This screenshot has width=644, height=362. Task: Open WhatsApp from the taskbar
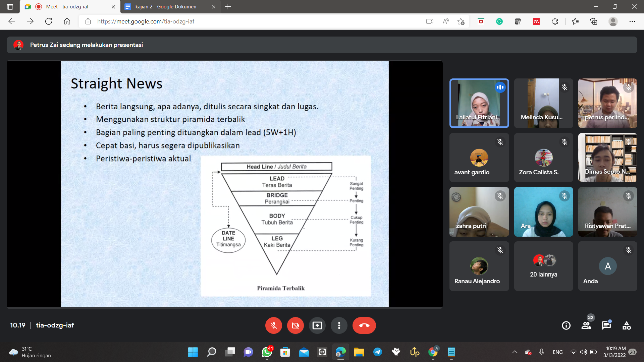[x=267, y=352]
